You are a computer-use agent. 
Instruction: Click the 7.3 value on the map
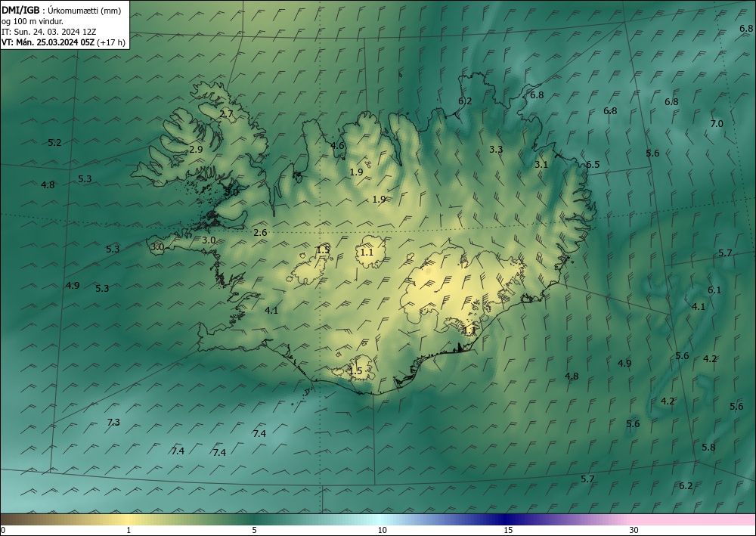tap(113, 423)
